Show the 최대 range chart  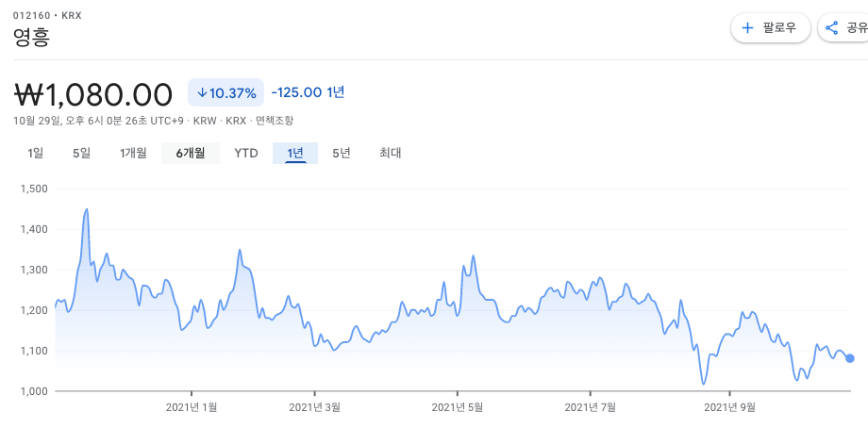[391, 153]
